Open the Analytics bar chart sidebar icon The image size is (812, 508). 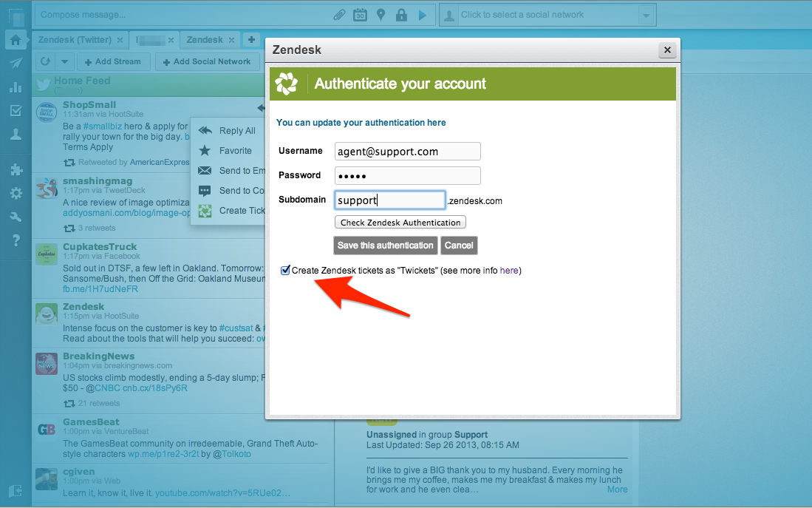(x=16, y=87)
